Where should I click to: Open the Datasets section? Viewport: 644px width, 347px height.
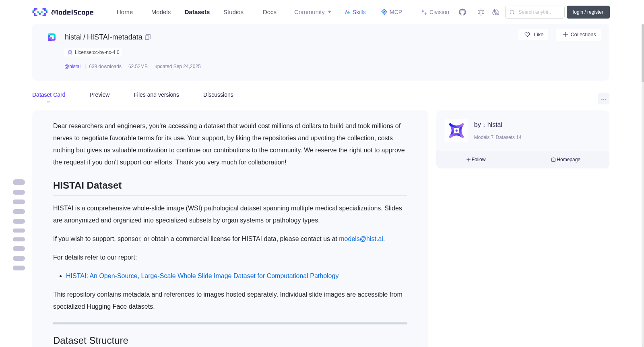click(x=197, y=12)
